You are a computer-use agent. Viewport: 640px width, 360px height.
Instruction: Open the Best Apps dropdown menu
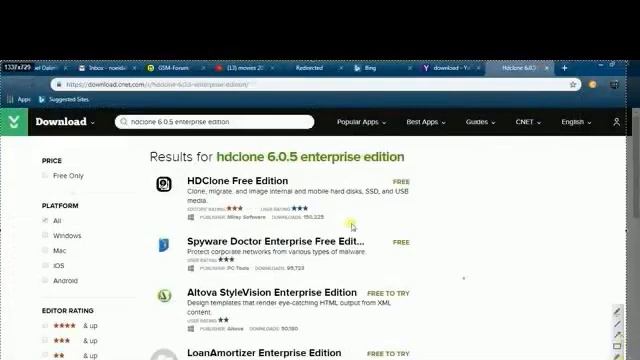[426, 122]
